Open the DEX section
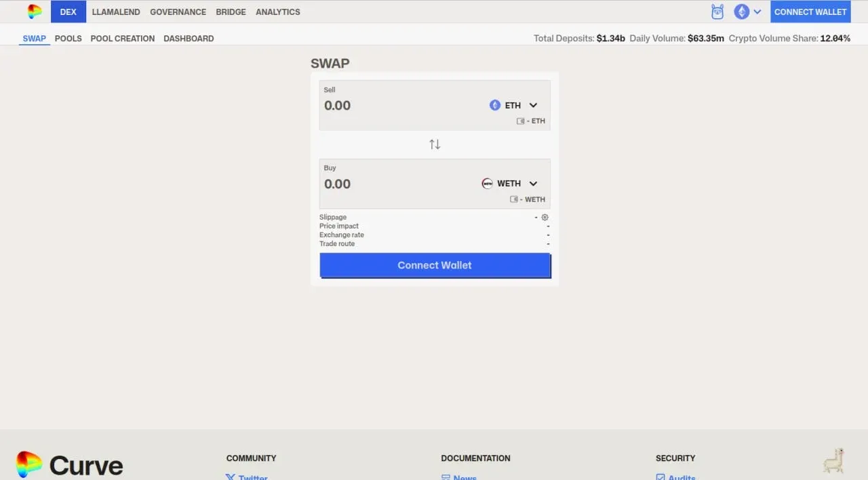The width and height of the screenshot is (868, 480). 68,12
